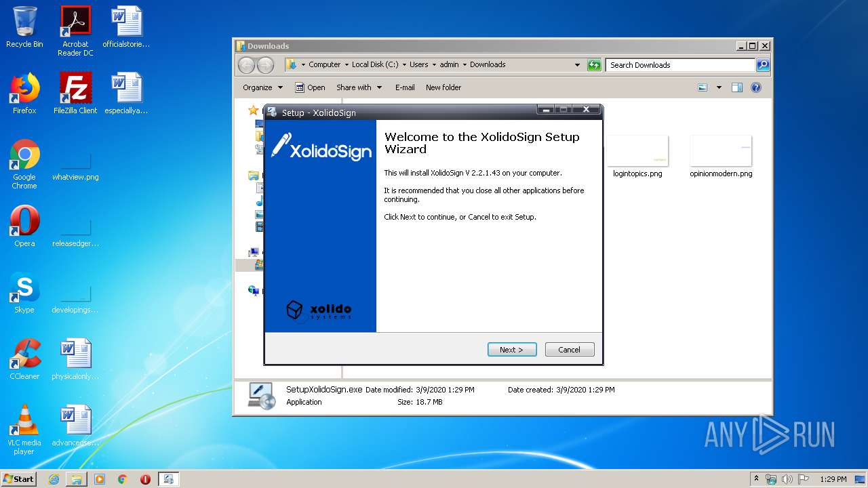This screenshot has height=488, width=868.
Task: Open Windows Explorer taskbar button
Action: click(77, 479)
